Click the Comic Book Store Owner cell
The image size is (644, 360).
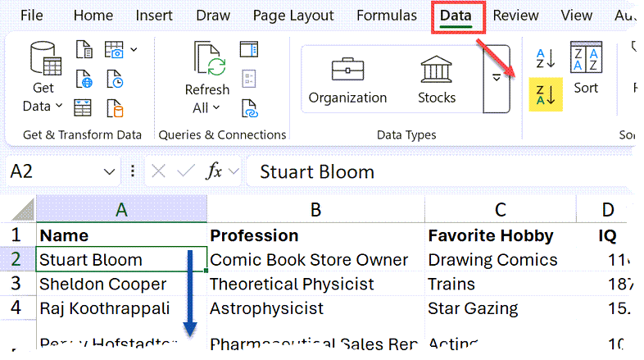(x=315, y=259)
